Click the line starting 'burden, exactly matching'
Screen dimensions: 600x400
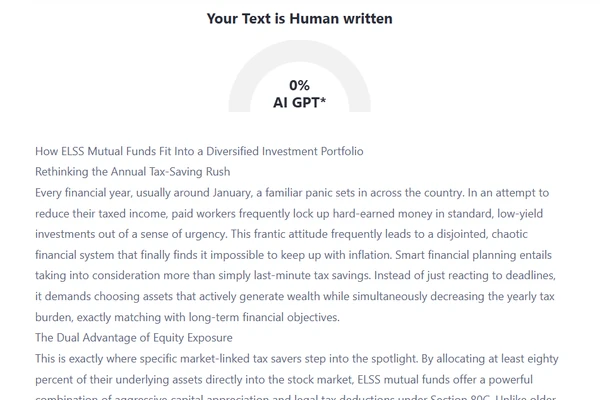point(187,317)
